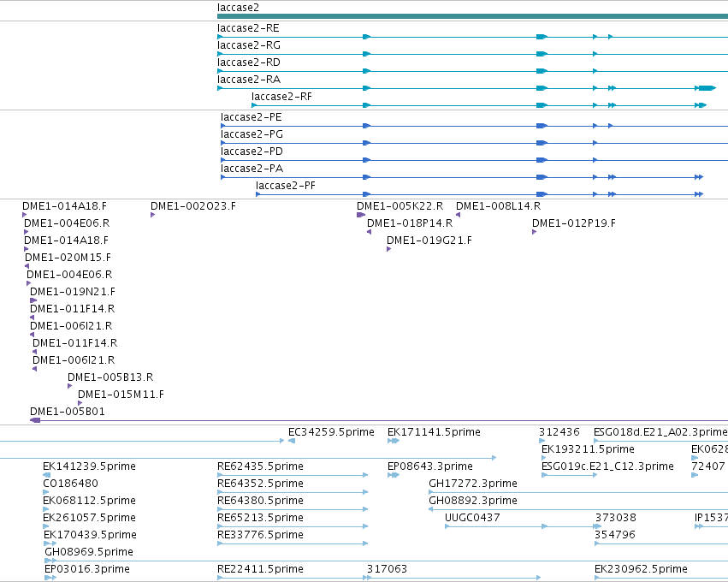Pick EST EK193211.5prime
The height and width of the screenshot is (582, 728).
(x=588, y=449)
